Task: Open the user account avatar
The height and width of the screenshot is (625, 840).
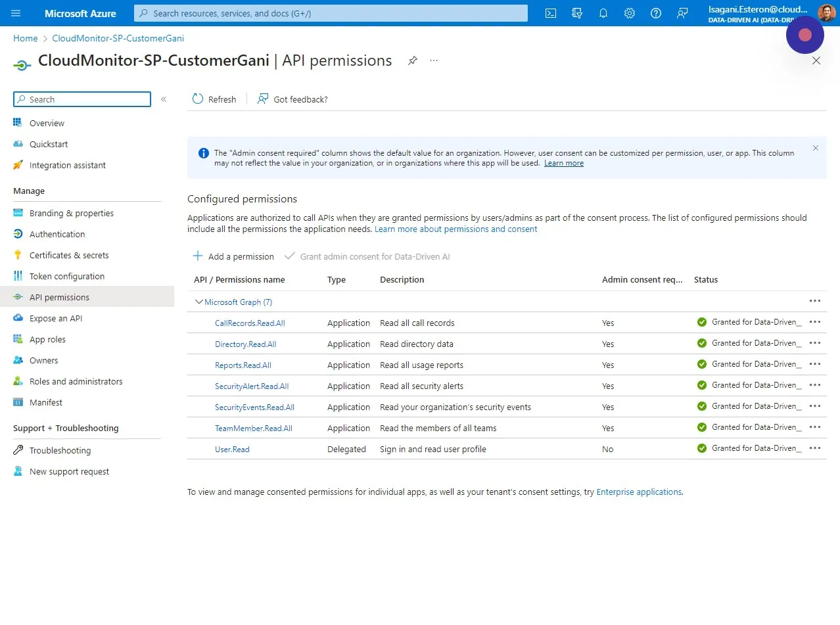Action: (x=826, y=13)
